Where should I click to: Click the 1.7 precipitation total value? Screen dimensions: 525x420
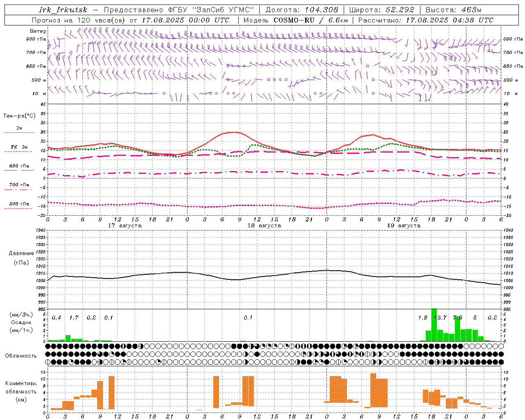coord(74,318)
